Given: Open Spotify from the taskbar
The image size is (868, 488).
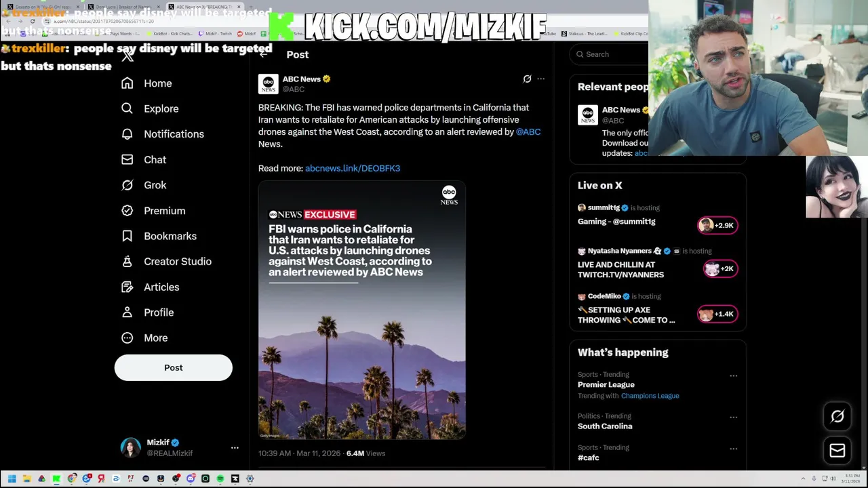Looking at the screenshot, I should [220, 479].
